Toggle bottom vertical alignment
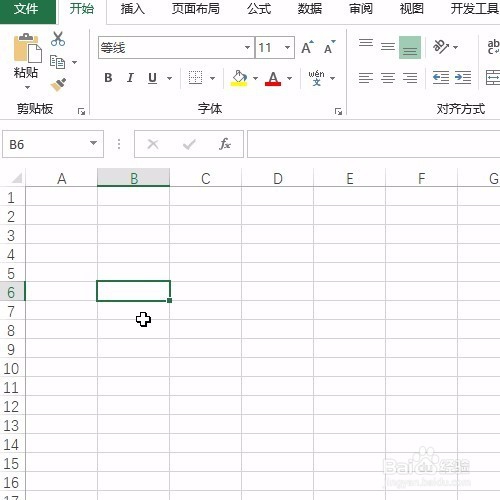Image resolution: width=500 pixels, height=500 pixels. pos(410,47)
